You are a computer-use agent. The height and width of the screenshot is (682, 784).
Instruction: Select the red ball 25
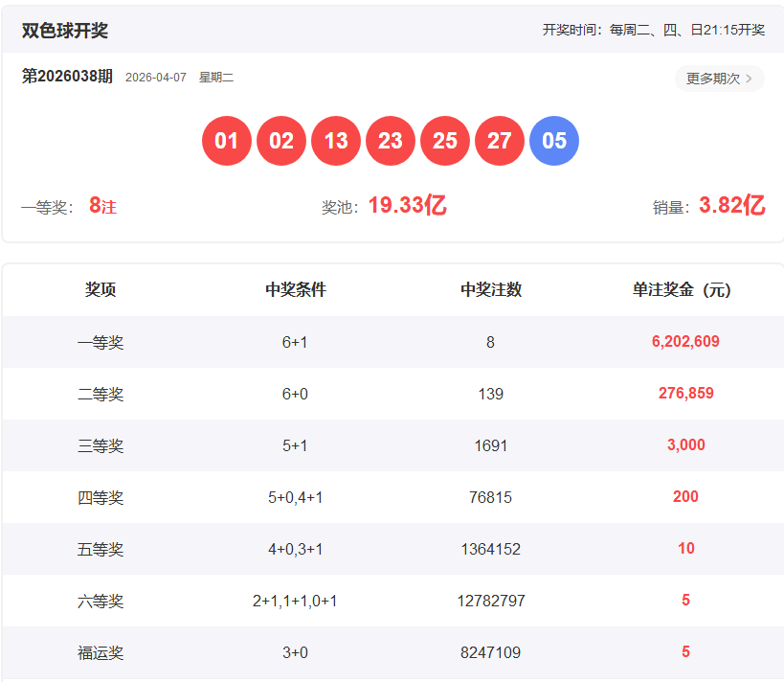[445, 141]
